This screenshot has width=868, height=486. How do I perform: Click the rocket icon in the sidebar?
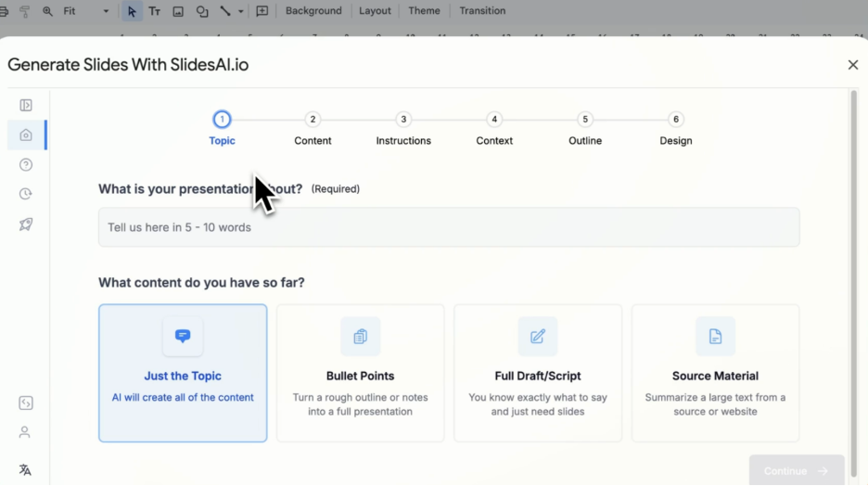[26, 224]
